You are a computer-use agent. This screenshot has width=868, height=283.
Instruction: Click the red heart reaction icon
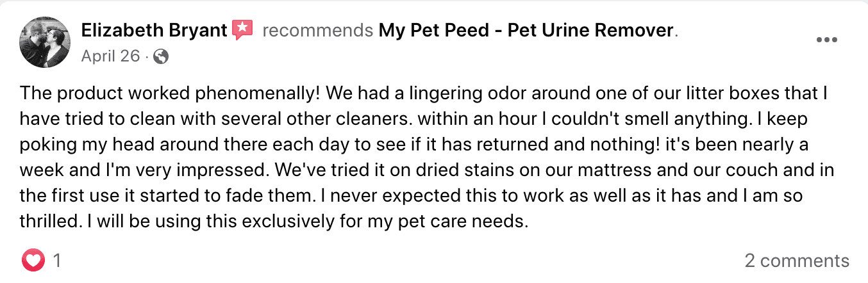coord(33,261)
